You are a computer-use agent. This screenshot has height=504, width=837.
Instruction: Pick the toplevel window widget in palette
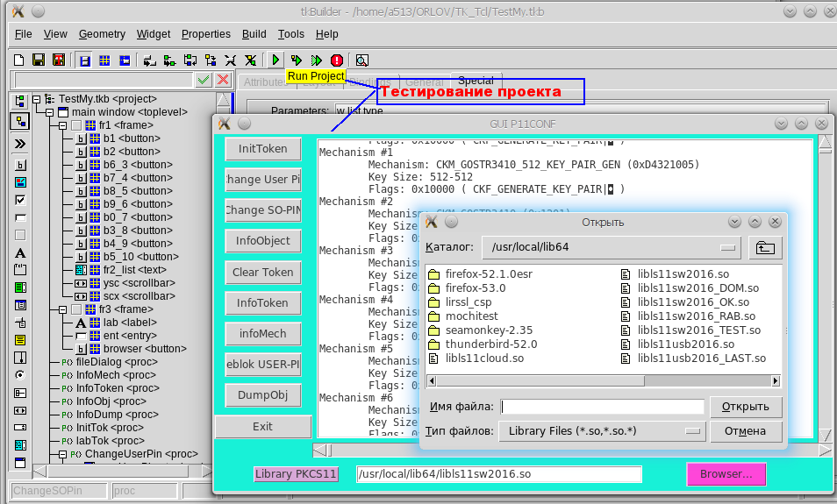tap(20, 463)
